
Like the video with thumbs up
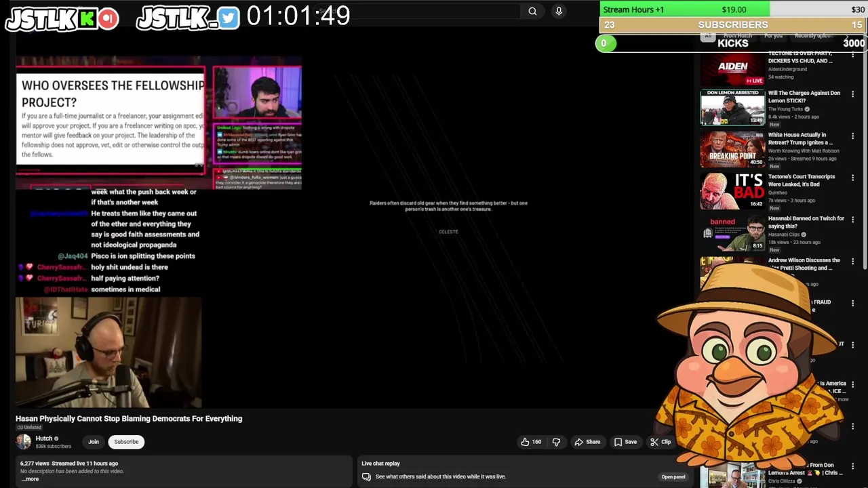click(x=531, y=442)
